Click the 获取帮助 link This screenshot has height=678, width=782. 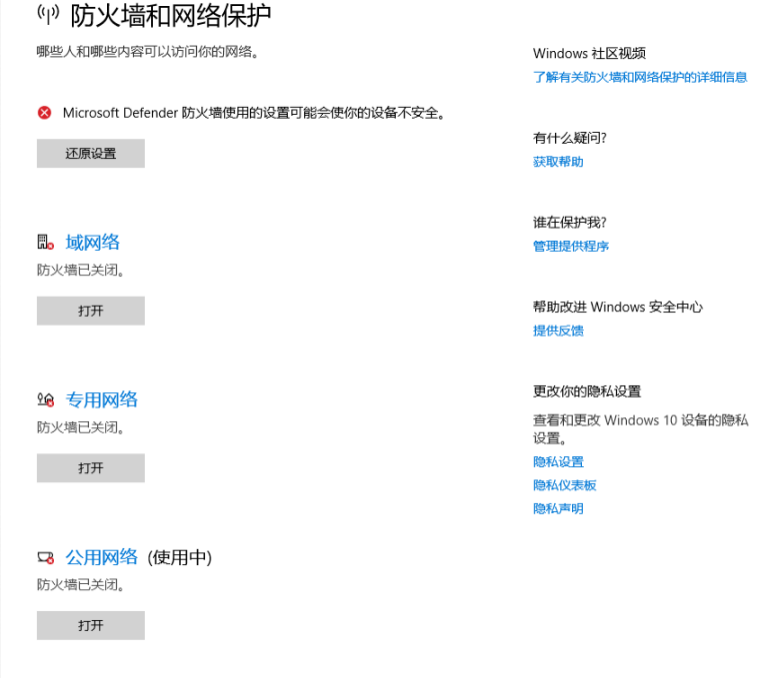pos(558,162)
